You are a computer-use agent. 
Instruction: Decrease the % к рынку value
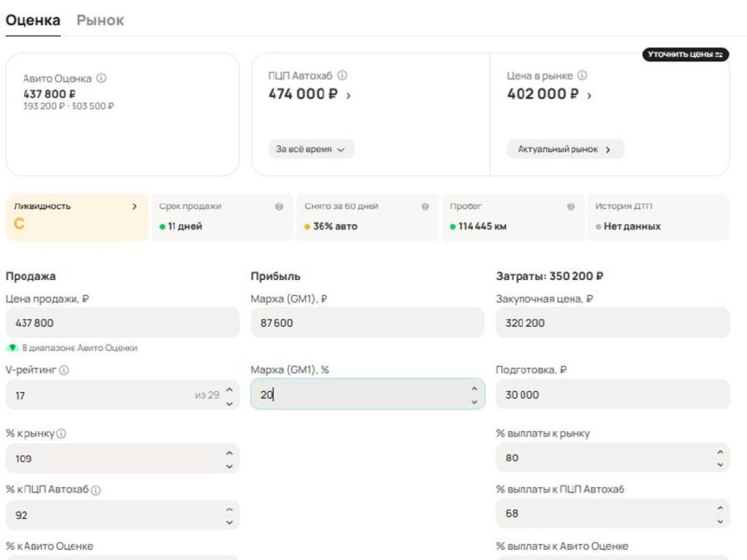230,466
